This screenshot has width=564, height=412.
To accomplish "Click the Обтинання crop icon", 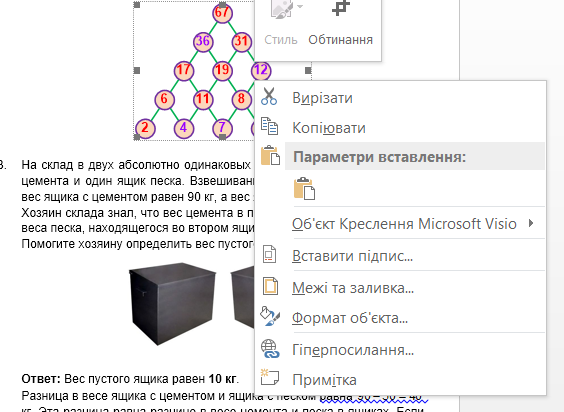I will pos(341,8).
